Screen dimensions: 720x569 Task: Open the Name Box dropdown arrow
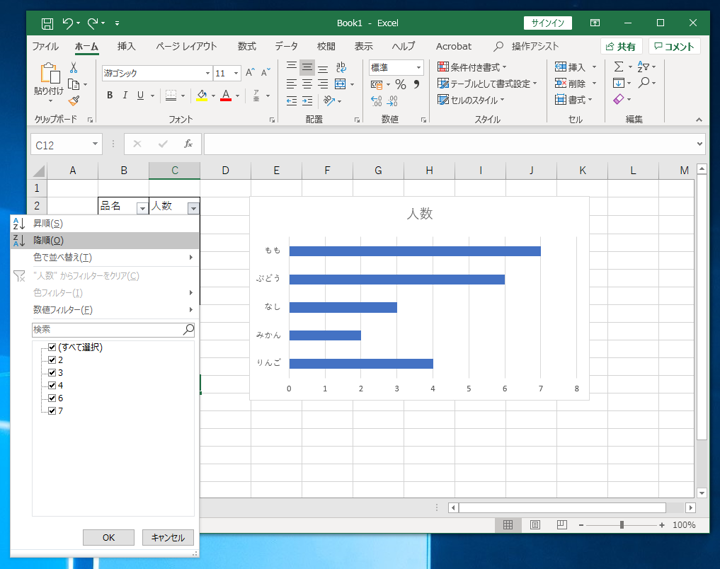pyautogui.click(x=95, y=144)
